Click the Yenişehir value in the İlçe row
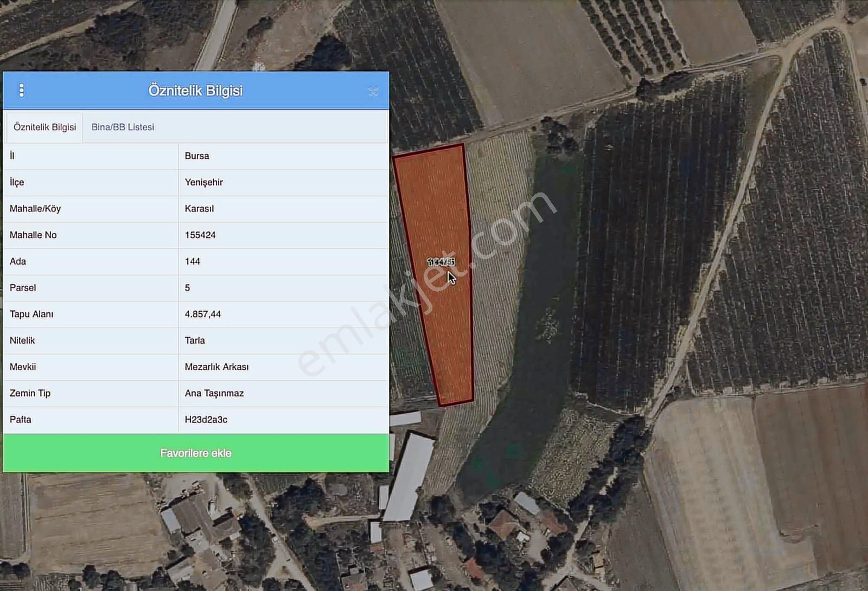Viewport: 868px width, 591px height. [x=204, y=183]
